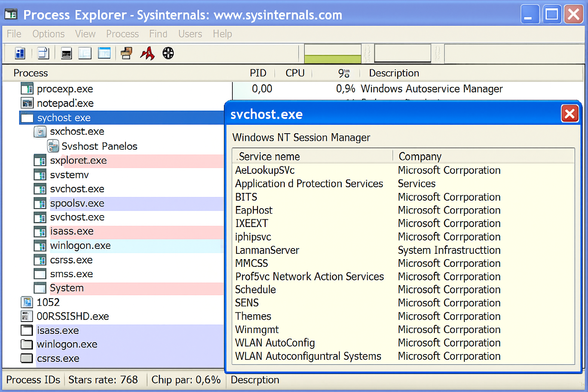588x392 pixels.
Task: Click the icon beside sxchost.exe
Action: [40, 132]
